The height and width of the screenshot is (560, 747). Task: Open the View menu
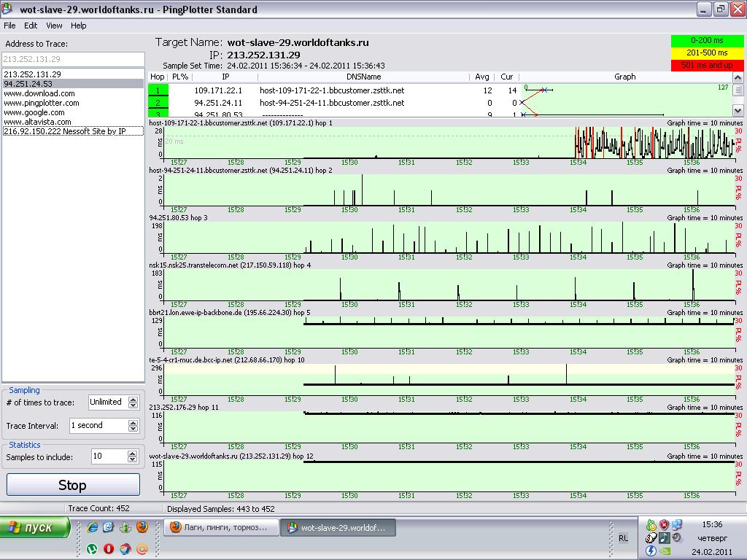pos(54,26)
